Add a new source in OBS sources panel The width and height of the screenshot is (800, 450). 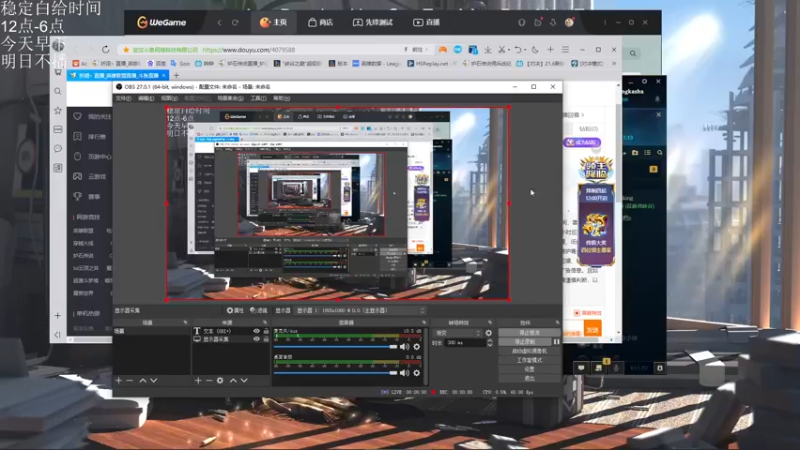click(198, 381)
